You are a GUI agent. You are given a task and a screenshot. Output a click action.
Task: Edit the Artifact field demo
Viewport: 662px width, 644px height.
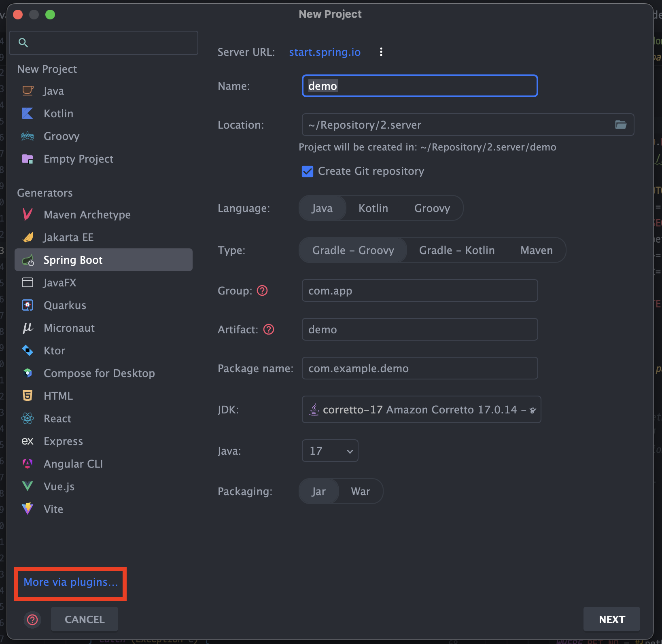[420, 329]
